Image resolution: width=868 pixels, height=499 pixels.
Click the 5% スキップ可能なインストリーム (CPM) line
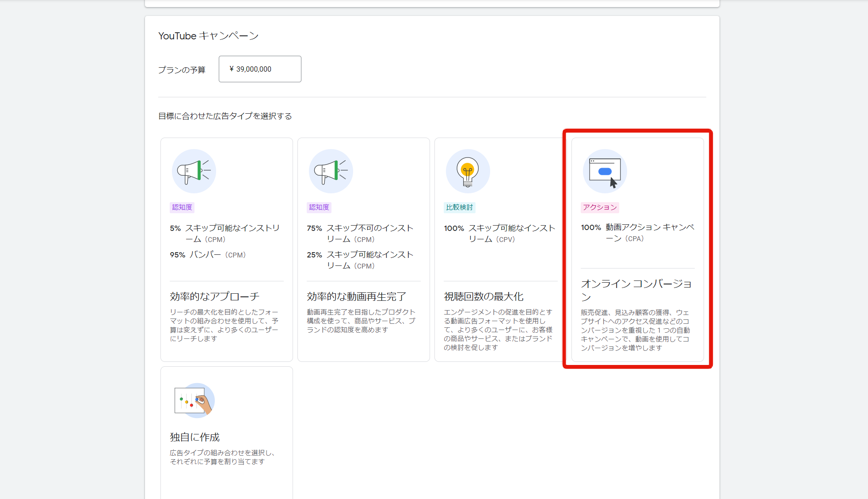point(225,234)
